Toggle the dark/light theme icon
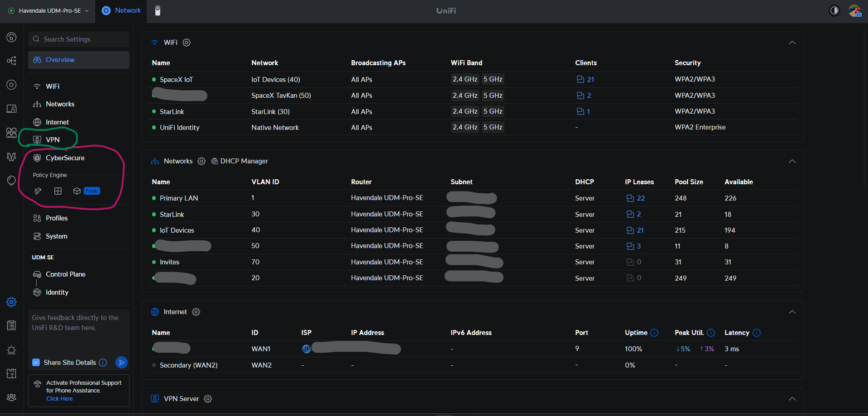 click(x=834, y=10)
